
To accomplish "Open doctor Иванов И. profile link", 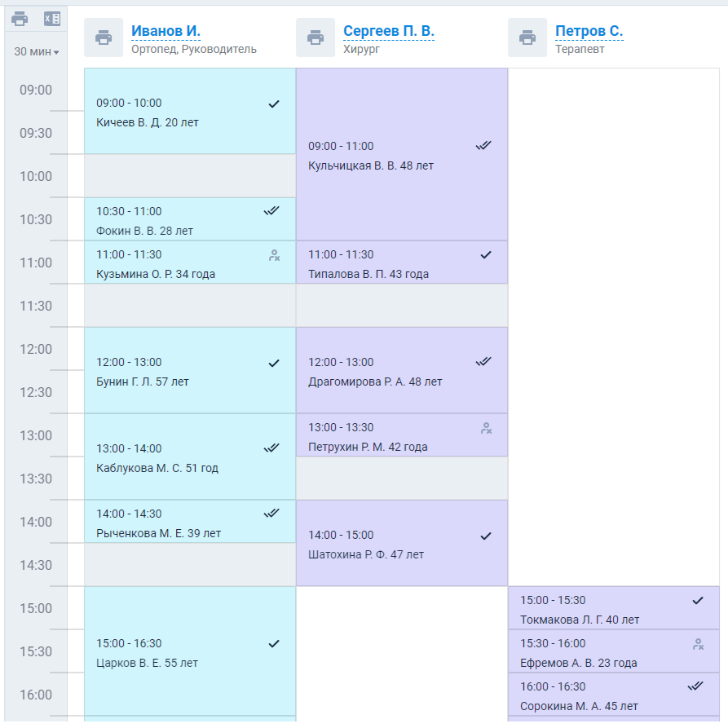I will click(x=165, y=31).
